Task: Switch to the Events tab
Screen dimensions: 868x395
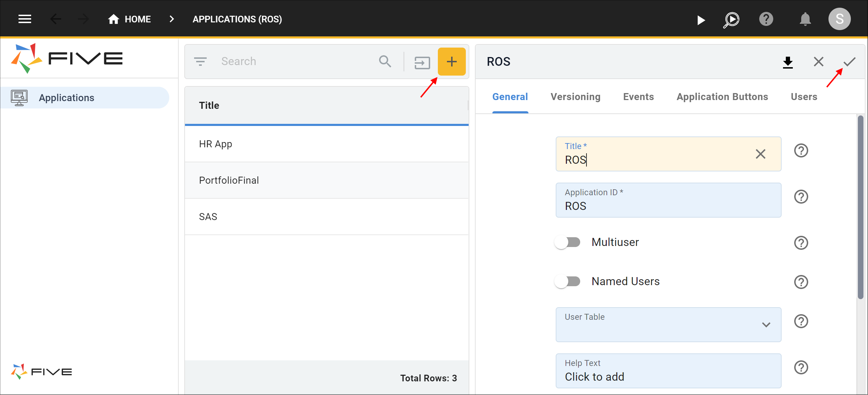Action: 638,97
